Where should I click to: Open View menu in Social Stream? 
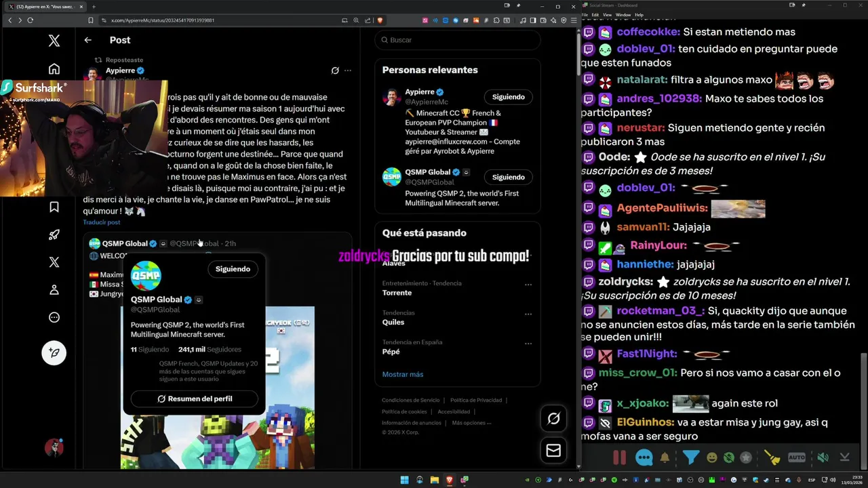[607, 14]
